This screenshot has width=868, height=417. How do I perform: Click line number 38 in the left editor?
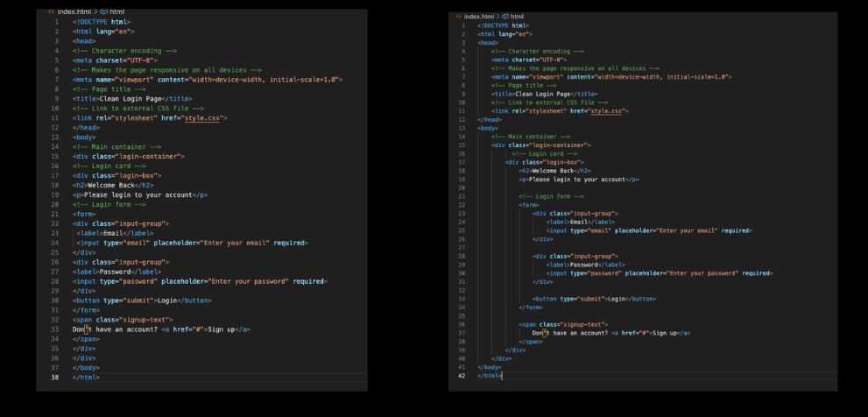coord(55,378)
